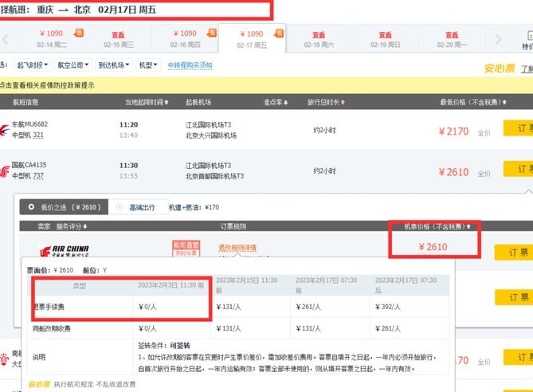Sort by 最低价格 column header
The height and width of the screenshot is (392, 533).
pos(473,102)
